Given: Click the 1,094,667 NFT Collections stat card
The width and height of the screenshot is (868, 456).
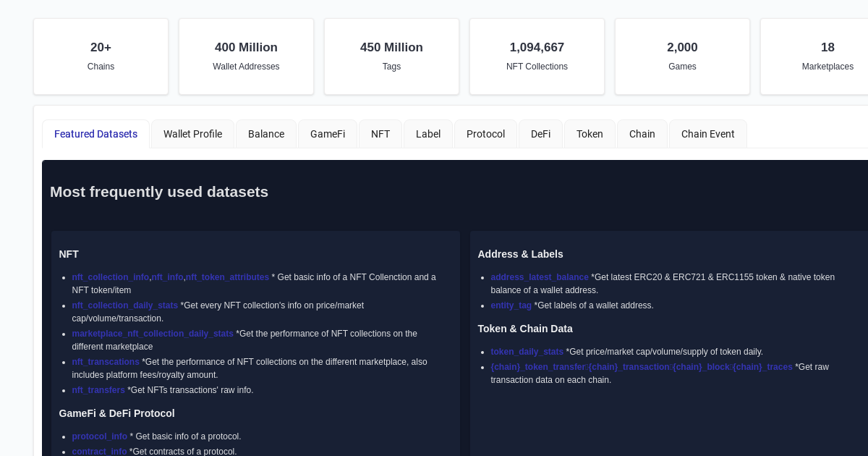Looking at the screenshot, I should [x=537, y=56].
